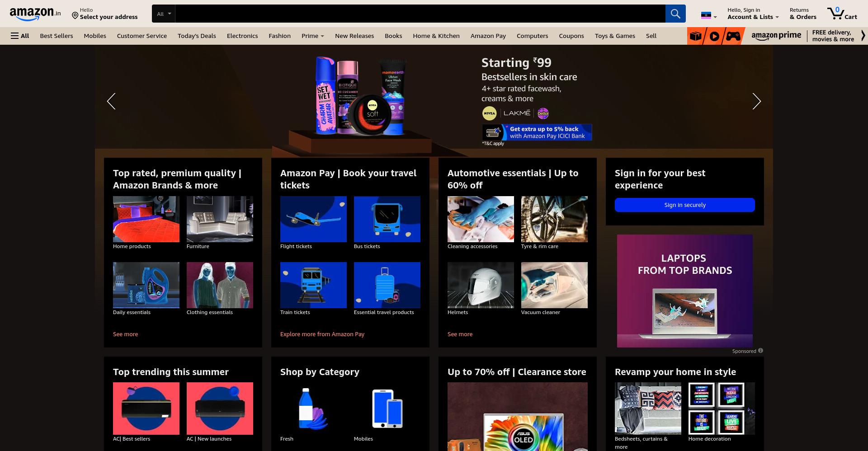Open Home decoration thumbnail
The width and height of the screenshot is (868, 451).
(x=722, y=409)
